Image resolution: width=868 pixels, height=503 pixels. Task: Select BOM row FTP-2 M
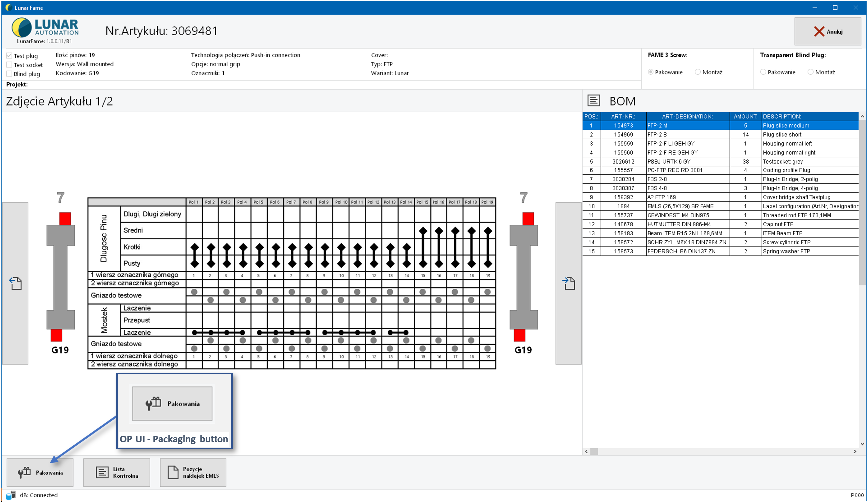[720, 126]
